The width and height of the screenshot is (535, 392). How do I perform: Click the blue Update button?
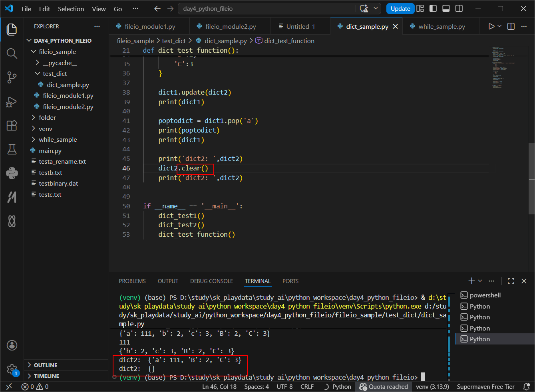point(400,8)
